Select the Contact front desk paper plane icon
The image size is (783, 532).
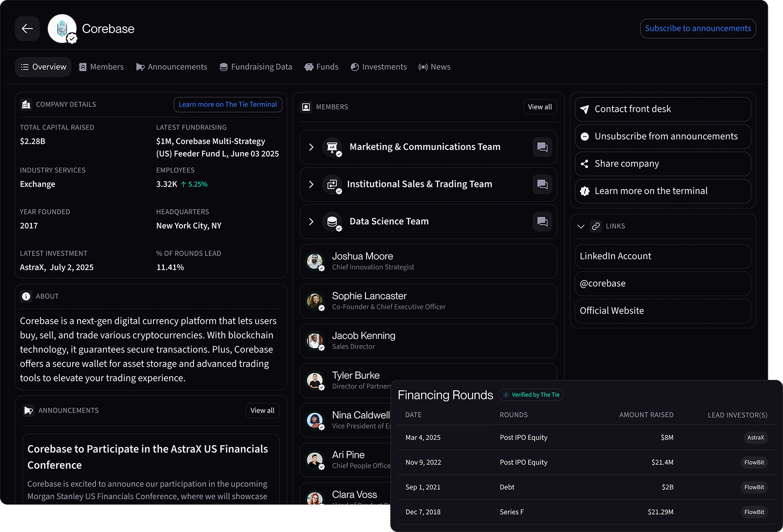(585, 109)
